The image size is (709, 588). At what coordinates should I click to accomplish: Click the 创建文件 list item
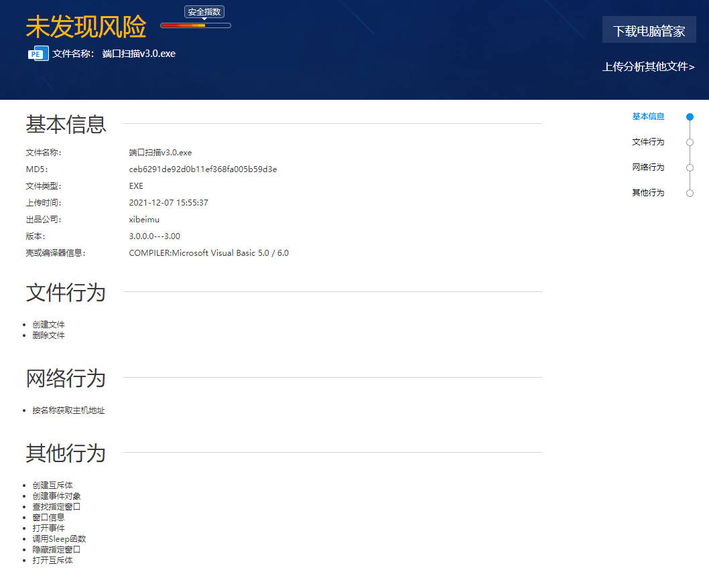coord(48,325)
